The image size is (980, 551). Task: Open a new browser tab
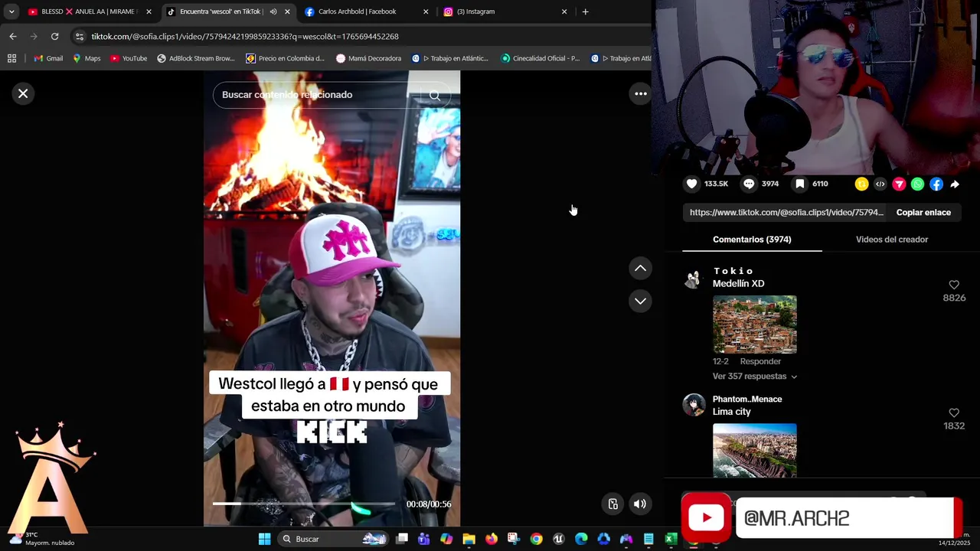click(585, 11)
